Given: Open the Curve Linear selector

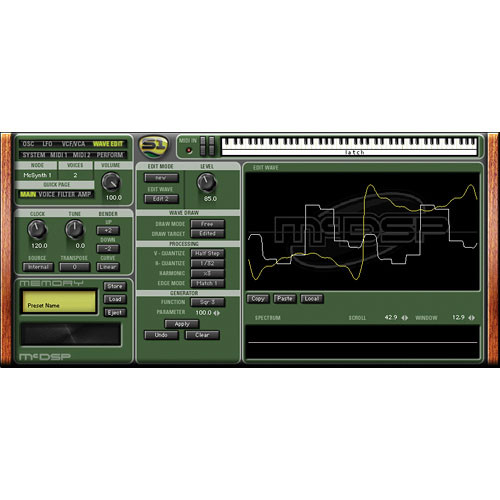Looking at the screenshot, I should coord(108,267).
